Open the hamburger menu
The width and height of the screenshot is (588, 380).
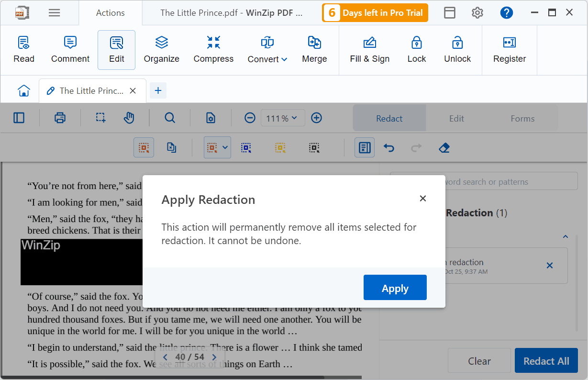[54, 12]
